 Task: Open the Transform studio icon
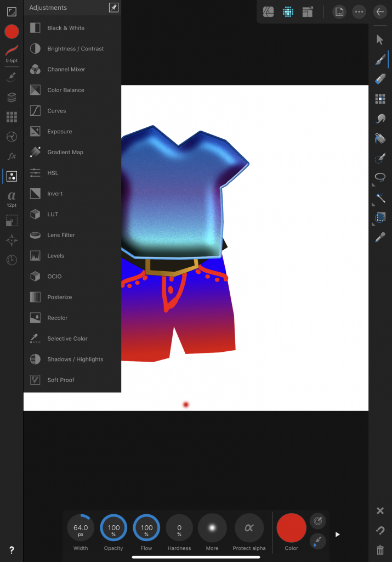12,221
